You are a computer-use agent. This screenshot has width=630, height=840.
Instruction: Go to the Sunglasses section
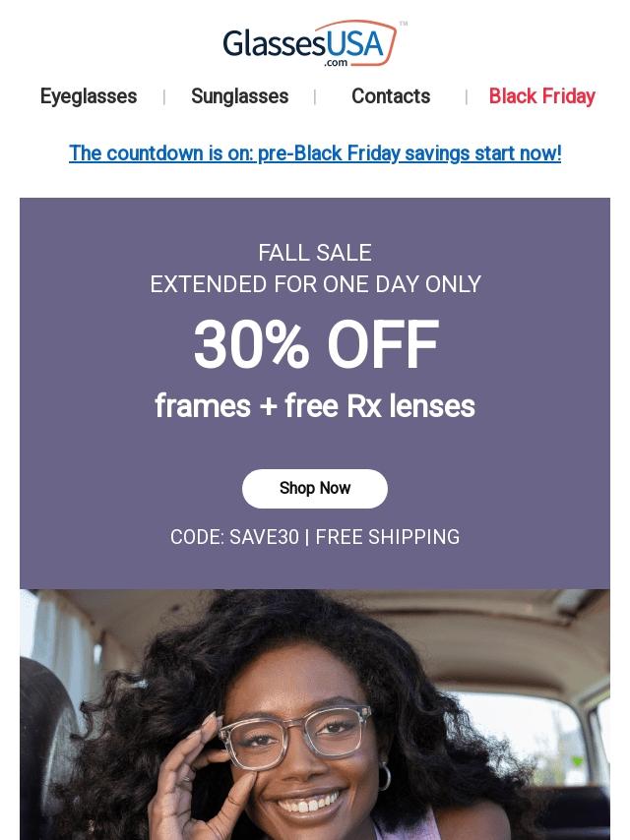tap(239, 96)
